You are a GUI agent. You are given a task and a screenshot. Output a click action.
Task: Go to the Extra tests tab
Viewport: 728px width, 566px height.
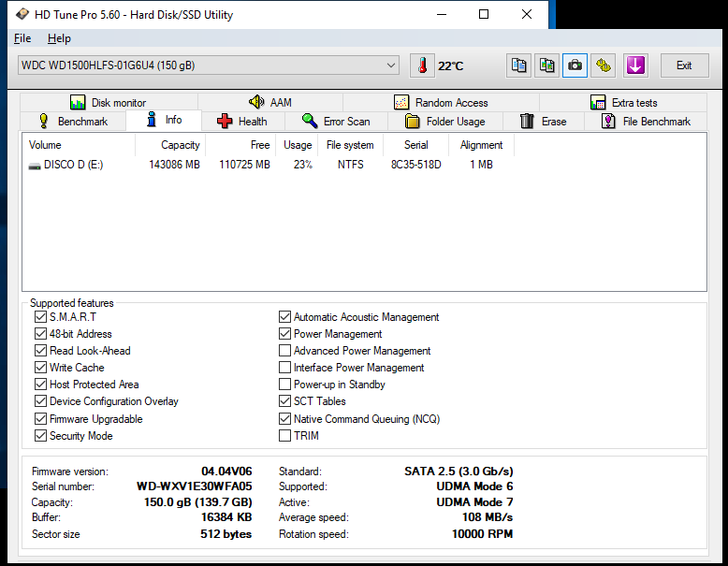(623, 102)
